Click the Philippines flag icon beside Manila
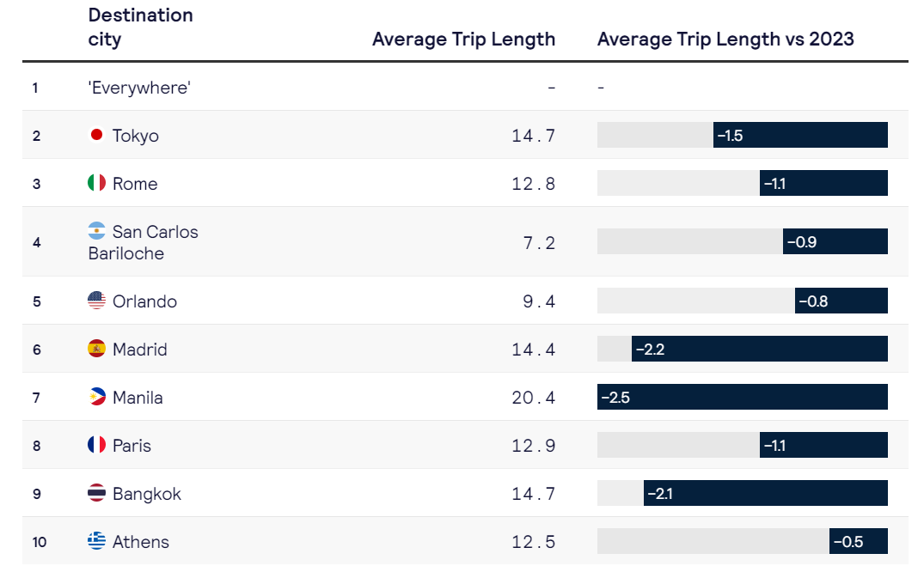 96,397
